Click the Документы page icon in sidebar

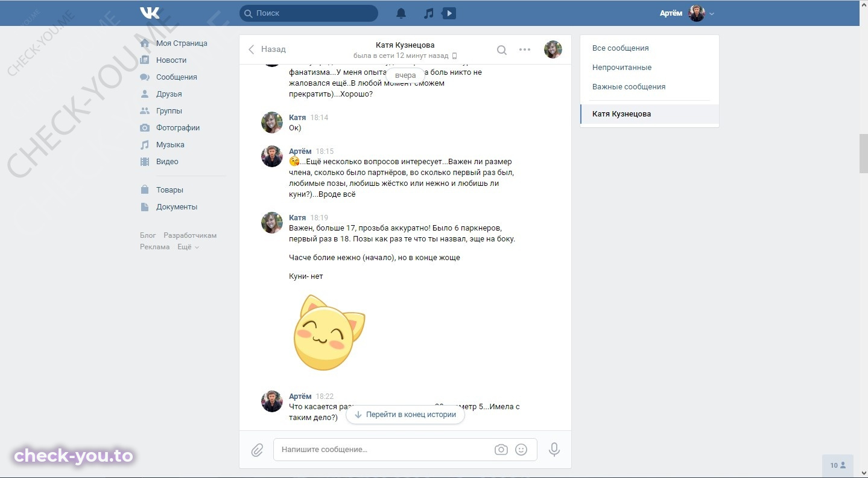(145, 206)
